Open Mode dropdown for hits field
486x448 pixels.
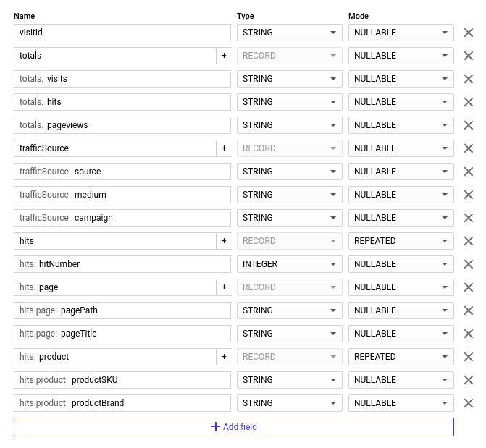pyautogui.click(x=401, y=241)
